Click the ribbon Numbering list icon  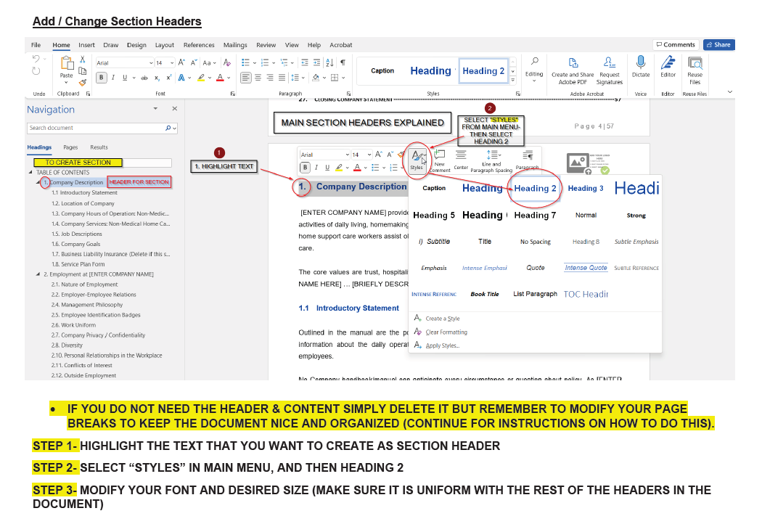[x=265, y=62]
